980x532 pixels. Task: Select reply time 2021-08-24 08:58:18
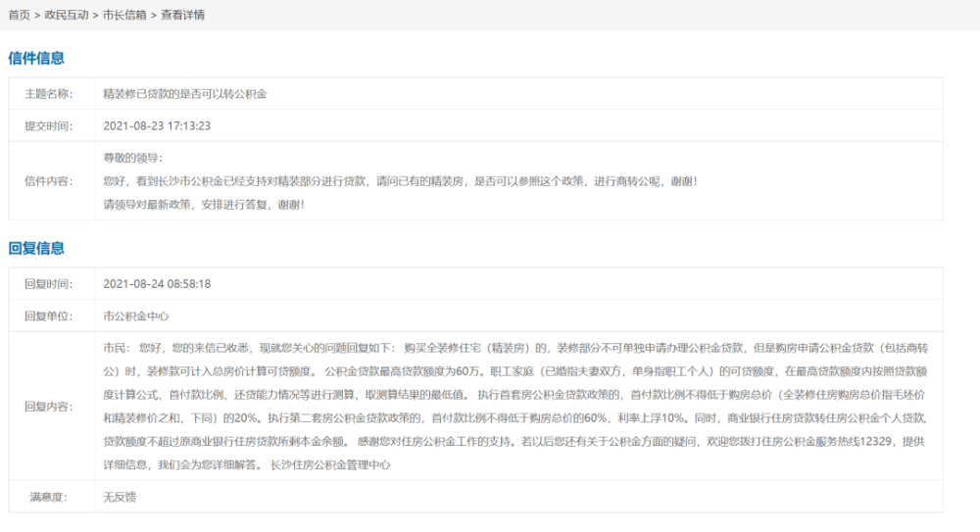(x=157, y=284)
